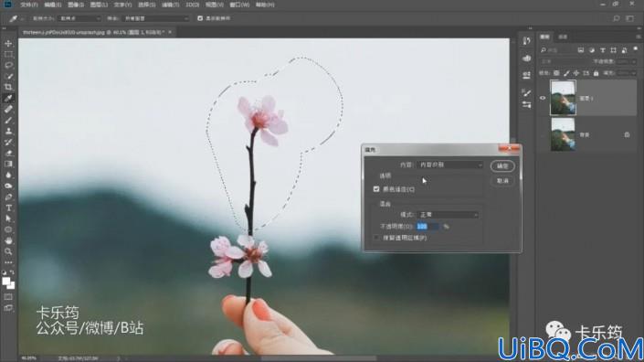Open the File menu
Viewport: 644px width, 362px height.
[28, 5]
